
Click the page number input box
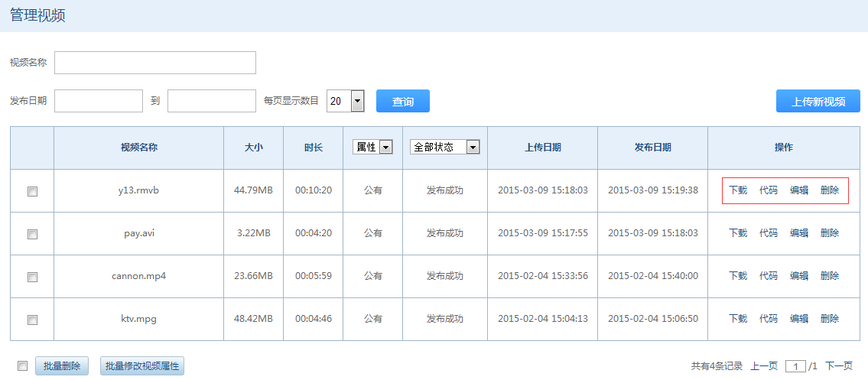795,366
